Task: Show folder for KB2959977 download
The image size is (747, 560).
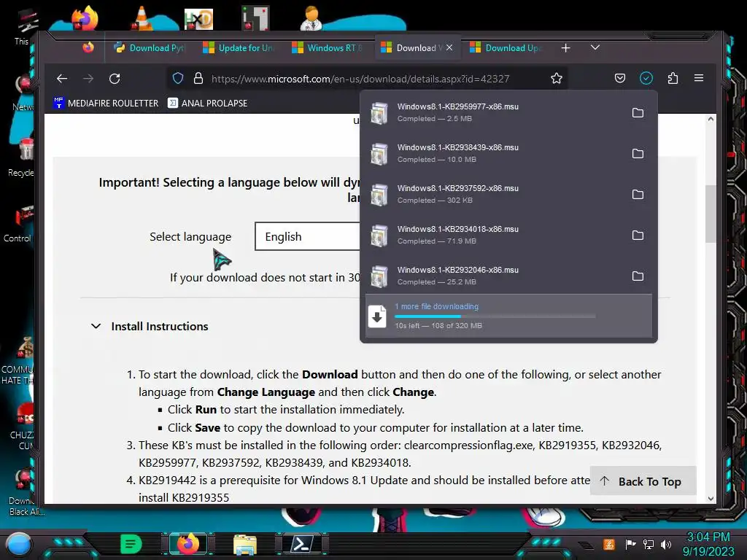Action: [x=638, y=113]
